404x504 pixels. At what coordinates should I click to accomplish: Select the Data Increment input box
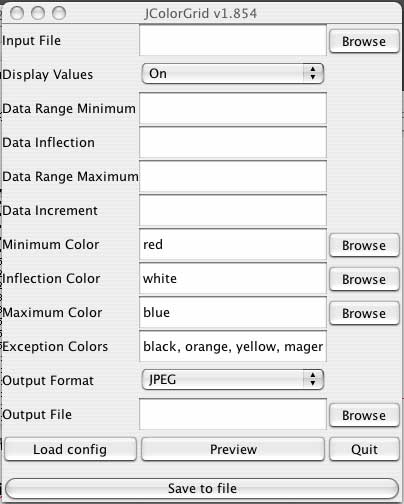[233, 211]
